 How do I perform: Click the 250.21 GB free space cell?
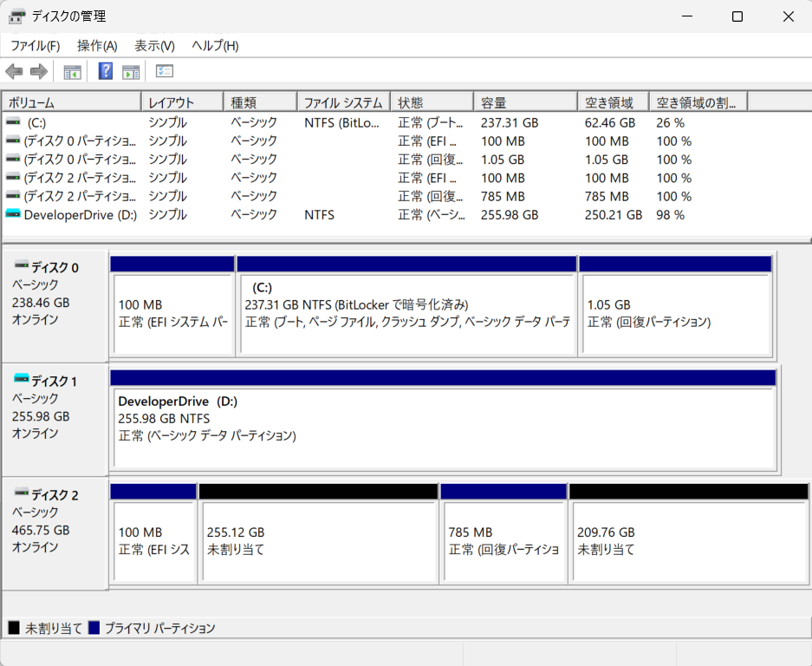[614, 214]
